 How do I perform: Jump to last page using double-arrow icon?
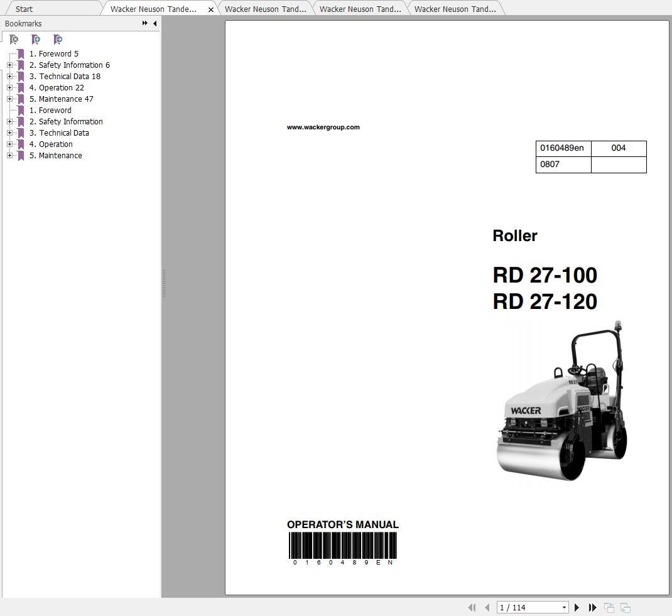(592, 607)
